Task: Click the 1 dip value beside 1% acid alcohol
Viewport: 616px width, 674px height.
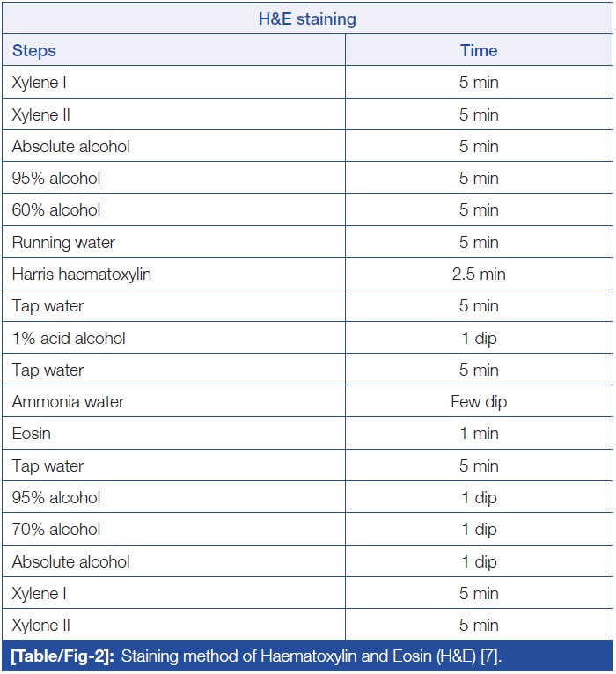Action: [x=478, y=338]
